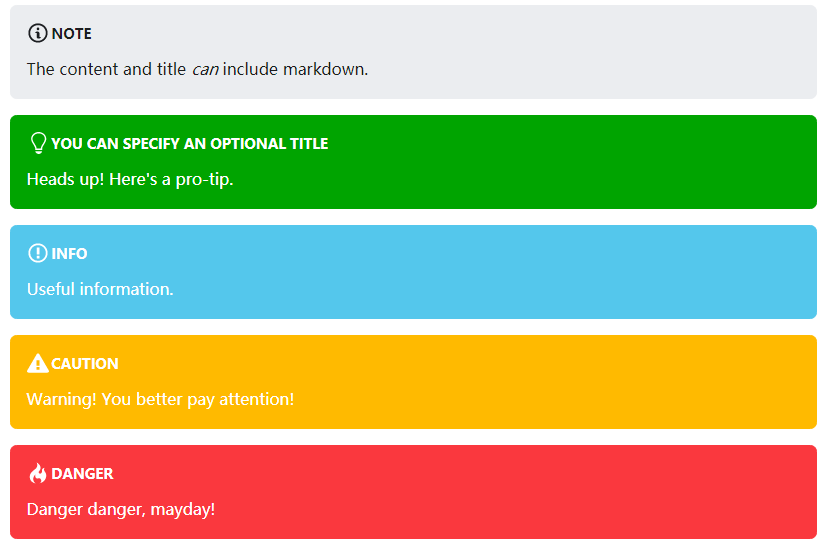Click the DANGER heading label
Image resolution: width=834 pixels, height=548 pixels.
point(82,474)
